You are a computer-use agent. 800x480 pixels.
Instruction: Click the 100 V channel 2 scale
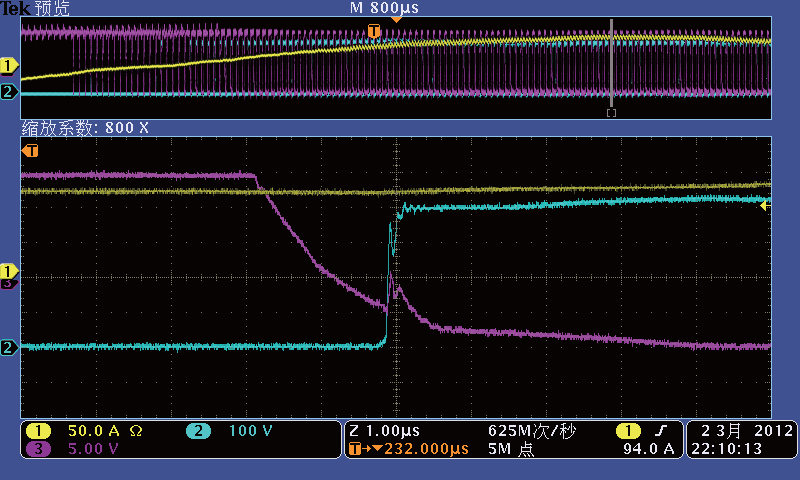click(x=251, y=431)
